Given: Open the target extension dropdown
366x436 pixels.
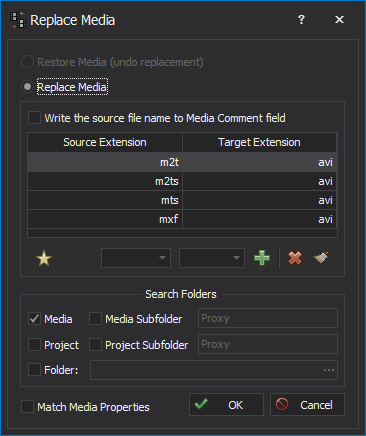Looking at the screenshot, I should (x=212, y=258).
